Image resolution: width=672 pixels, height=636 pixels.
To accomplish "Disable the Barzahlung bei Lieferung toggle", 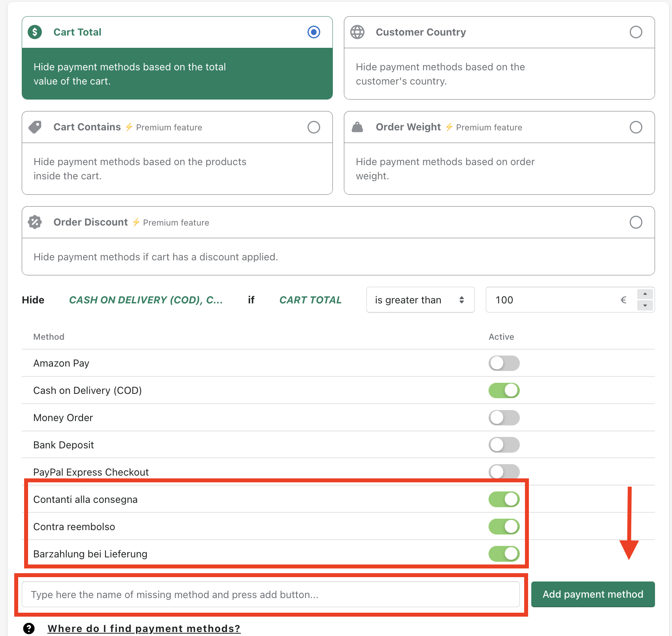I will tap(504, 554).
